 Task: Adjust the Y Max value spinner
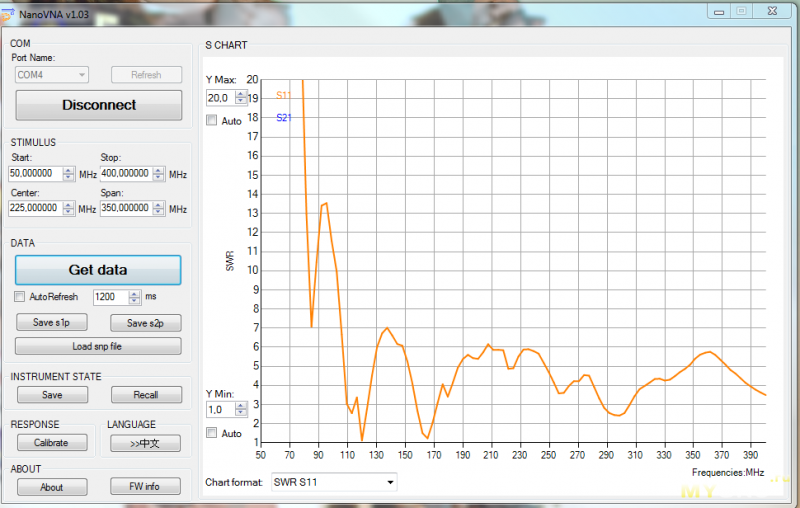(241, 98)
